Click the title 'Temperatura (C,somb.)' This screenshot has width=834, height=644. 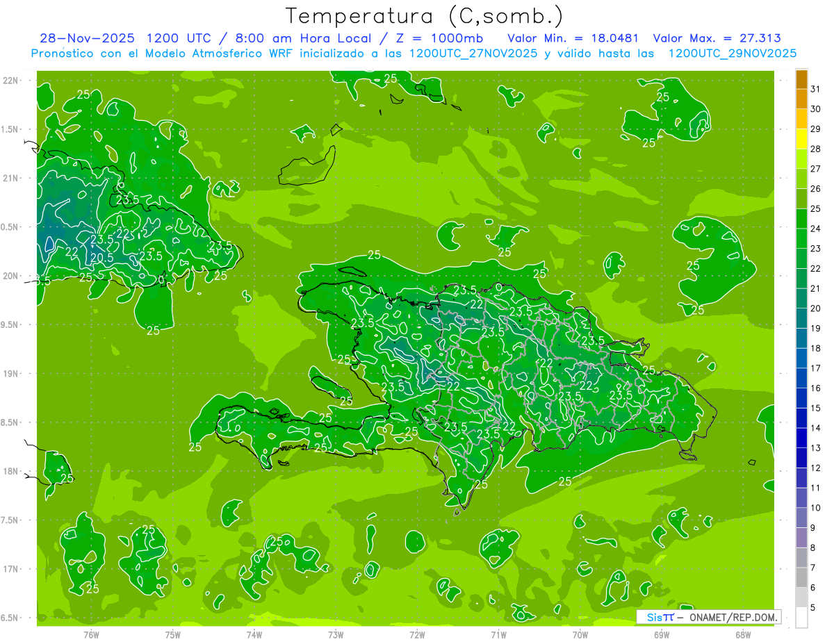coord(424,16)
